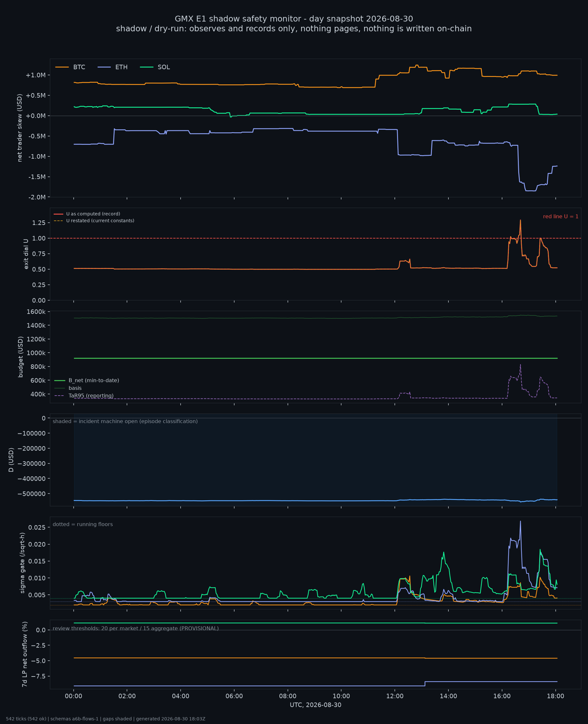Select the 'U restated (current constants)' legend label
Viewport: 588px width, 724px height.
coord(100,221)
